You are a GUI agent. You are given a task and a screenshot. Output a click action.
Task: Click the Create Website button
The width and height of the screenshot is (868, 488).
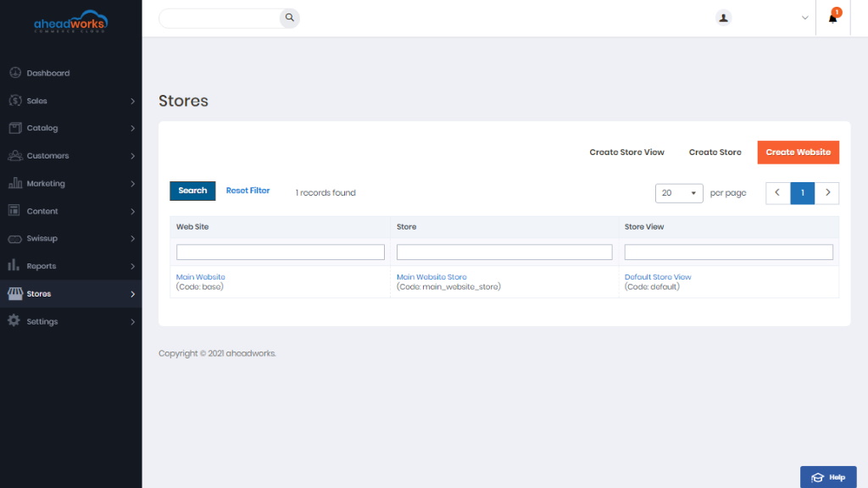point(798,152)
